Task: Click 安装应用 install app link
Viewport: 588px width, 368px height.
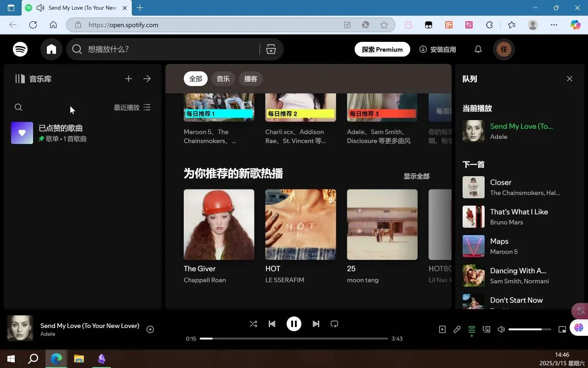Action: 438,49
